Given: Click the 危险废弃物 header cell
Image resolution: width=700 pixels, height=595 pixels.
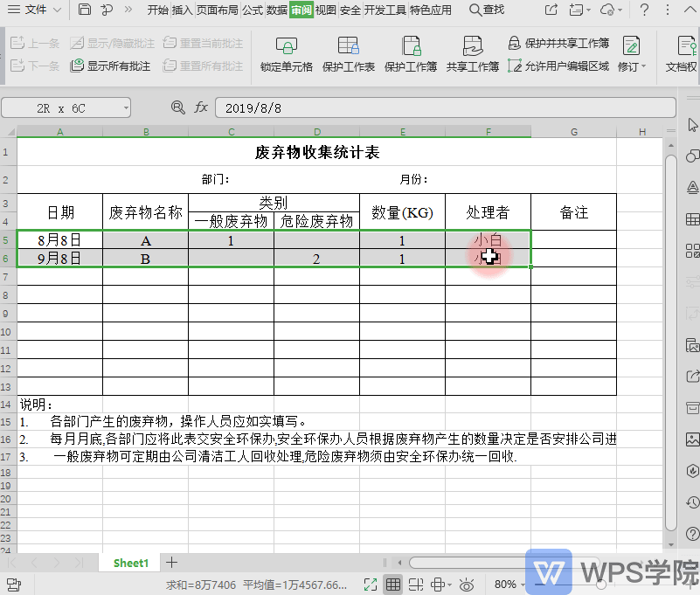Looking at the screenshot, I should (x=316, y=221).
